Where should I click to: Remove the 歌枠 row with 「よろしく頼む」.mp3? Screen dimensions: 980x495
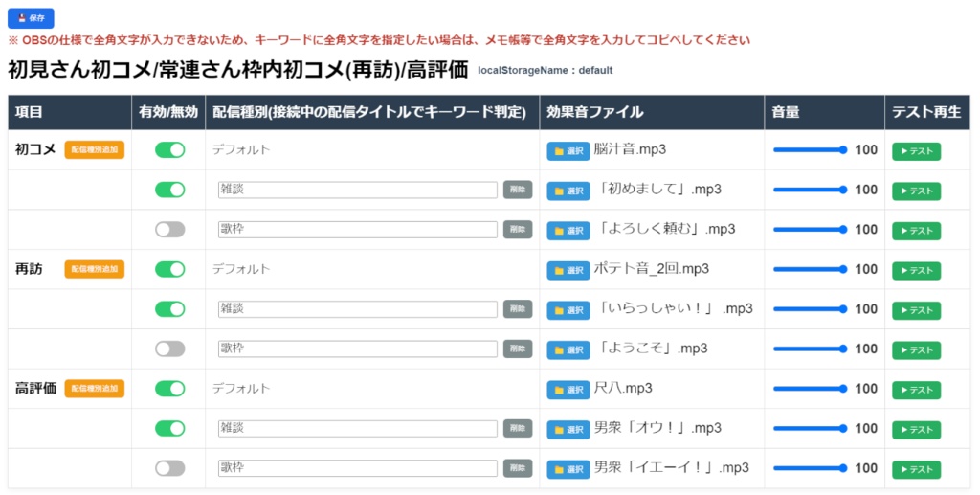518,230
